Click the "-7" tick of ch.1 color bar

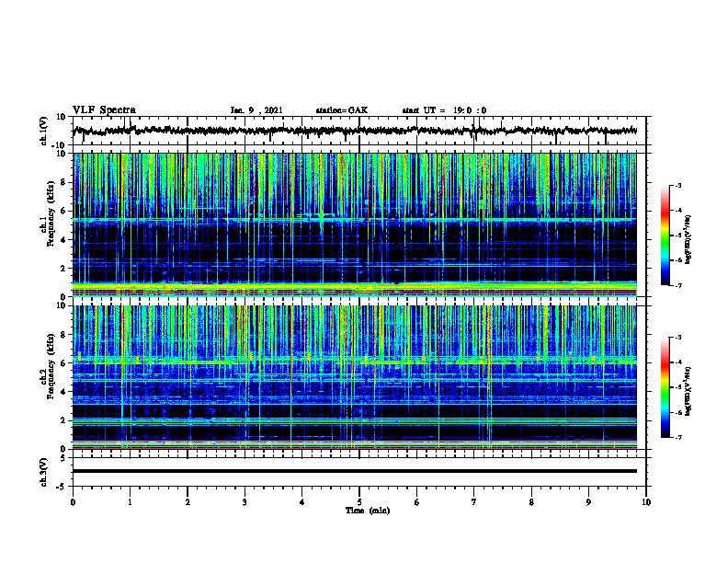point(678,285)
